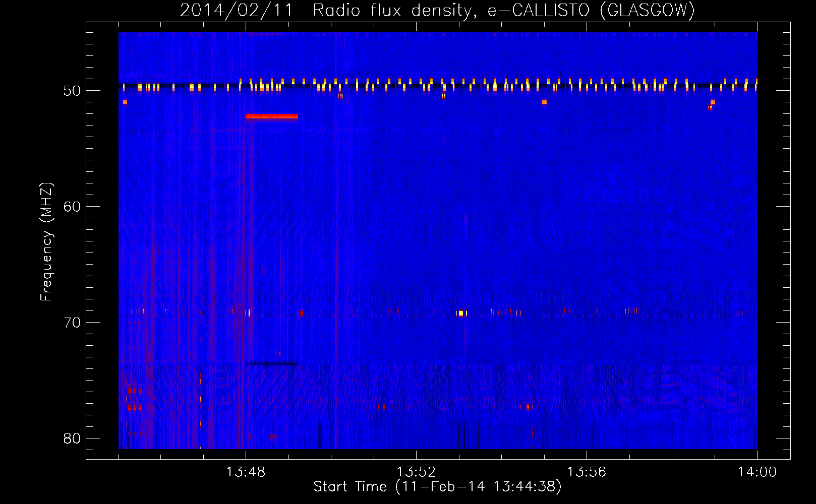The height and width of the screenshot is (504, 816).
Task: Click the 13:56 time tick label
Action: coord(587,472)
